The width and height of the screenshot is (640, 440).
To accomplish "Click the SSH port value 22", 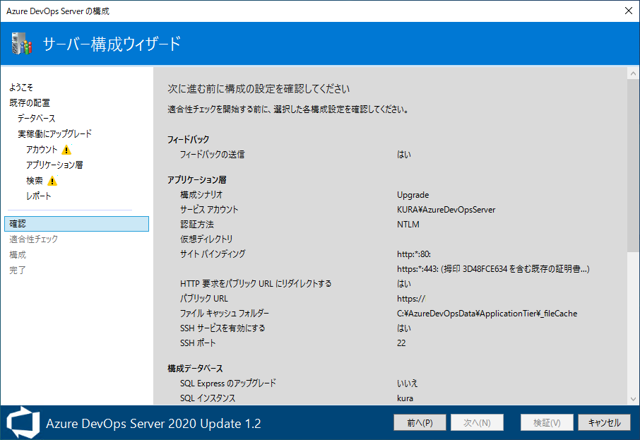I will click(401, 343).
